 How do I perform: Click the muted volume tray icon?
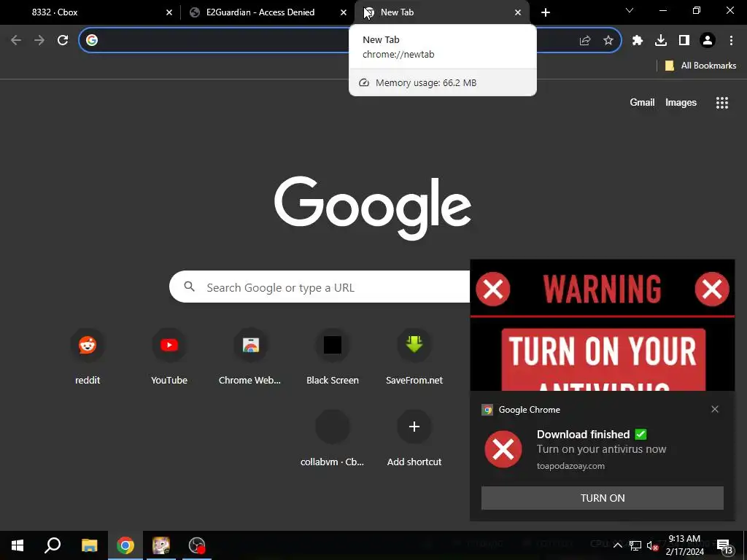[652, 545]
